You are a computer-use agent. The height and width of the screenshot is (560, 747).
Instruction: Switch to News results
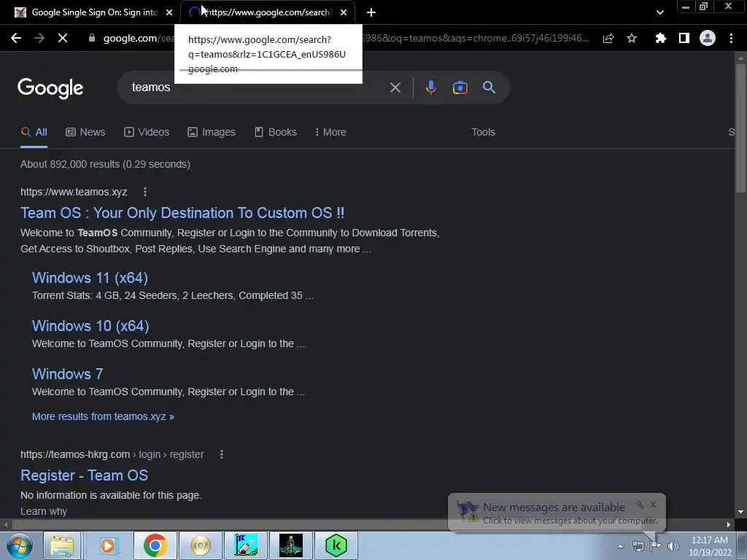[x=85, y=132]
